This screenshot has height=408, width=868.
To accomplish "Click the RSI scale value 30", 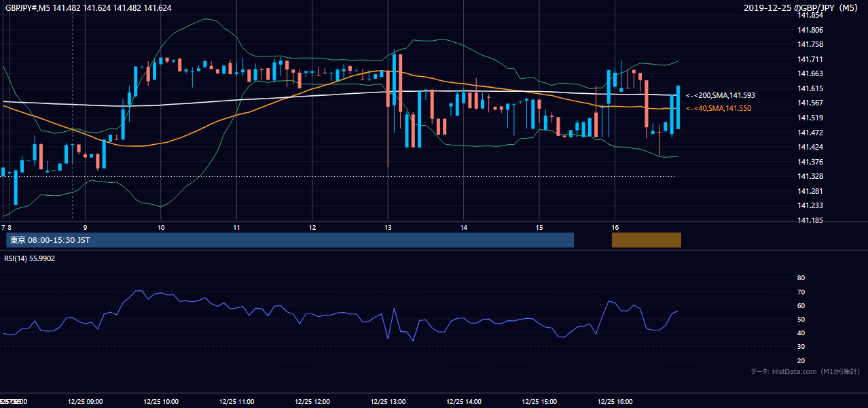I will click(801, 347).
